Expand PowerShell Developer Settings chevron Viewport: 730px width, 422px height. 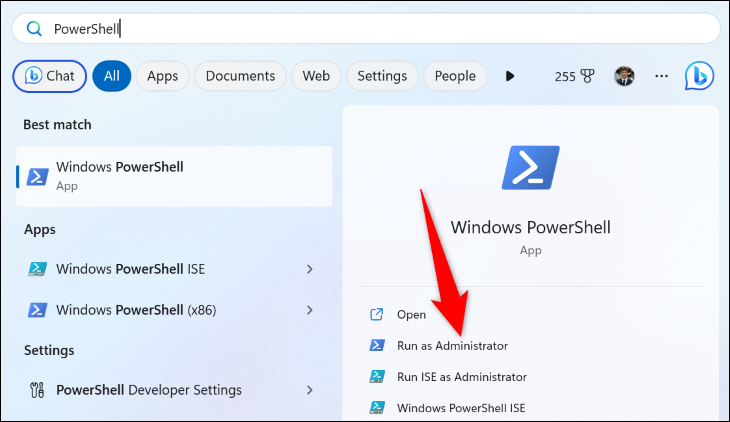pyautogui.click(x=310, y=390)
